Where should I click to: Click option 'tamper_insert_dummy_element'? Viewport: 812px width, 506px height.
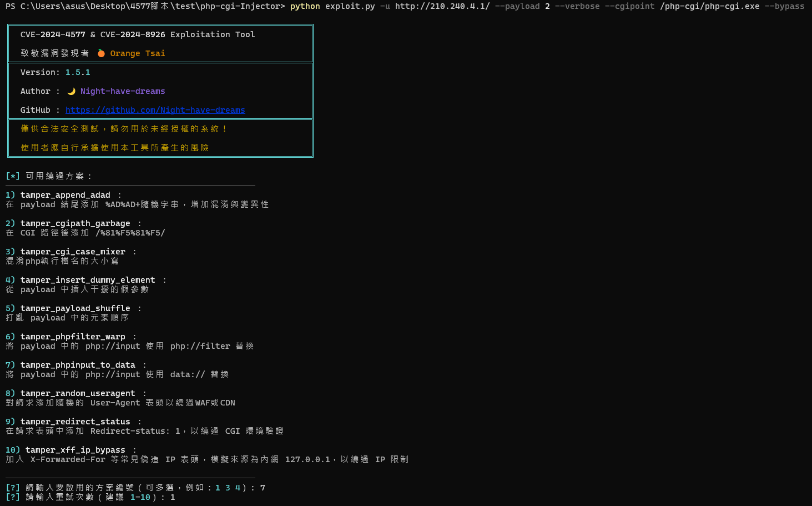tap(88, 280)
